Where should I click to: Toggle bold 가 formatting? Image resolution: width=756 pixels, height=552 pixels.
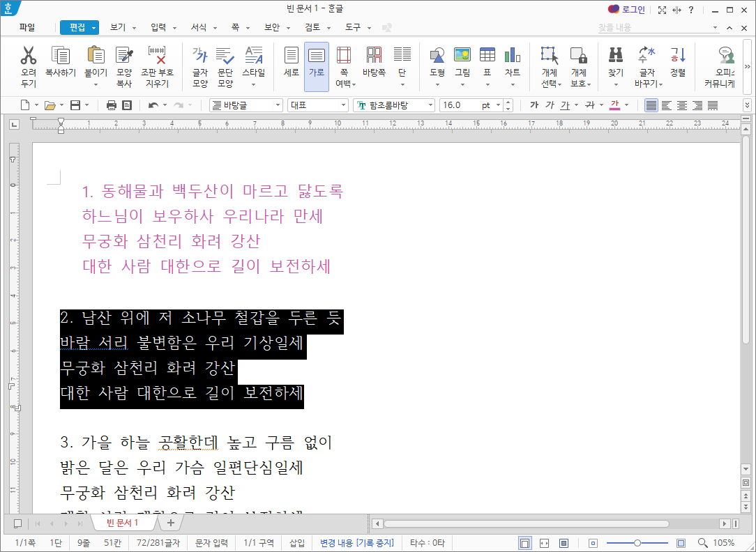click(x=534, y=105)
